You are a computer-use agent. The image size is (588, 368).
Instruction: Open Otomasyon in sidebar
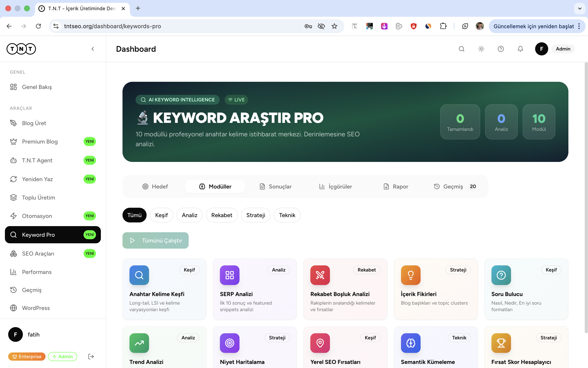click(x=53, y=216)
